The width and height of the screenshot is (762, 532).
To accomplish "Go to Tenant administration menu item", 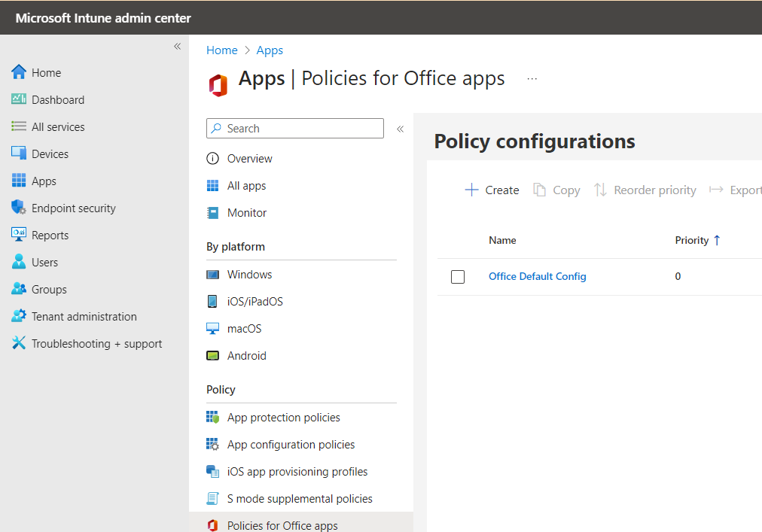I will pyautogui.click(x=84, y=316).
